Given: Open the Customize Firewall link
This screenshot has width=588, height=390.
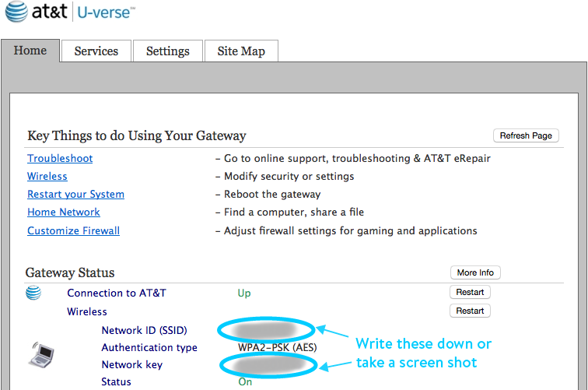Looking at the screenshot, I should pyautogui.click(x=73, y=230).
